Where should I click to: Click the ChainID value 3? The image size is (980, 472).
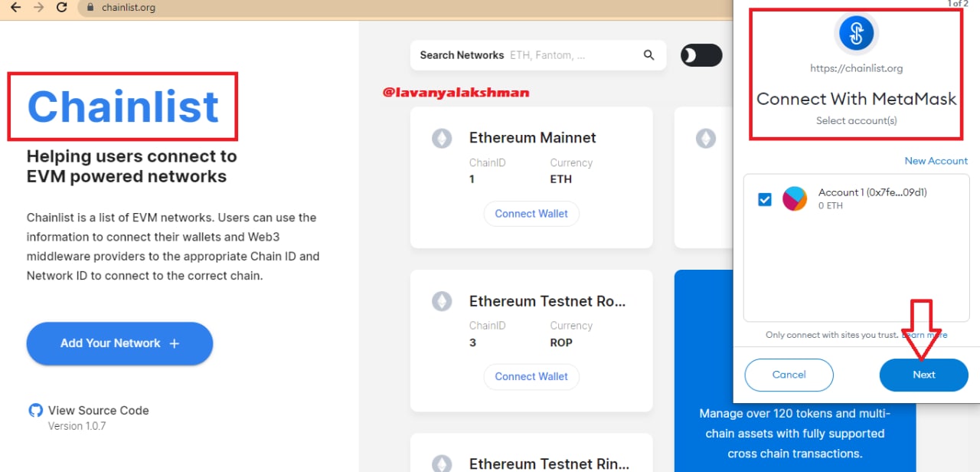[x=472, y=343]
